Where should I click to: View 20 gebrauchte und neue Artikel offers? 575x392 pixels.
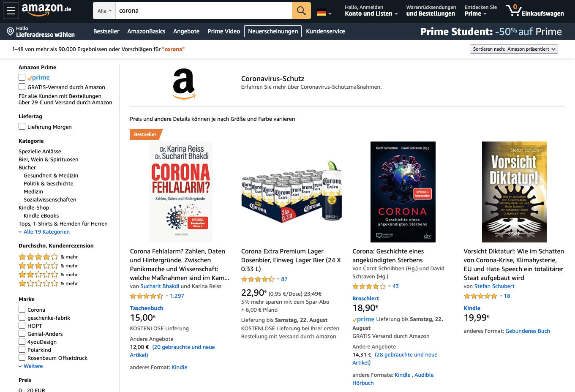point(184,347)
